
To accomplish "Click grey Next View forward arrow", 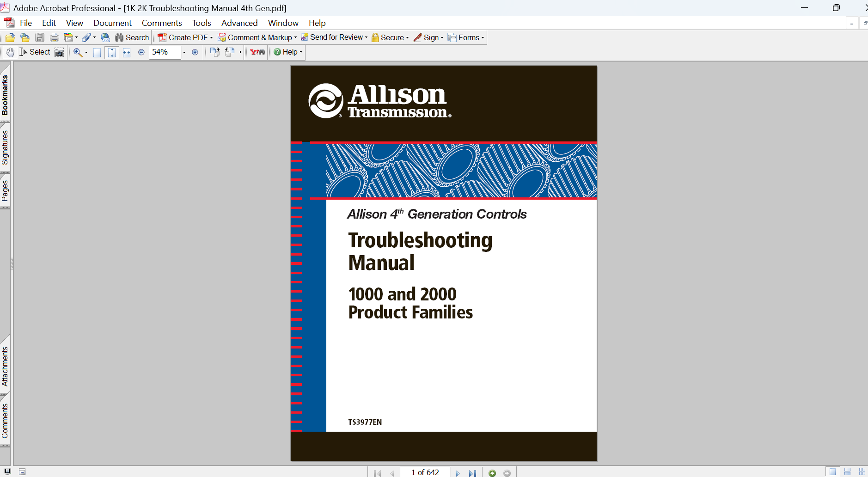I will click(507, 473).
